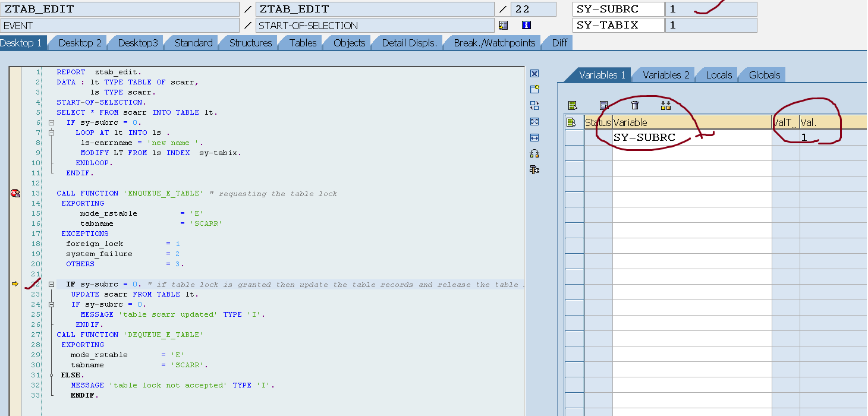Toggle the breakpoint at line 13
The width and height of the screenshot is (868, 416).
(15, 193)
